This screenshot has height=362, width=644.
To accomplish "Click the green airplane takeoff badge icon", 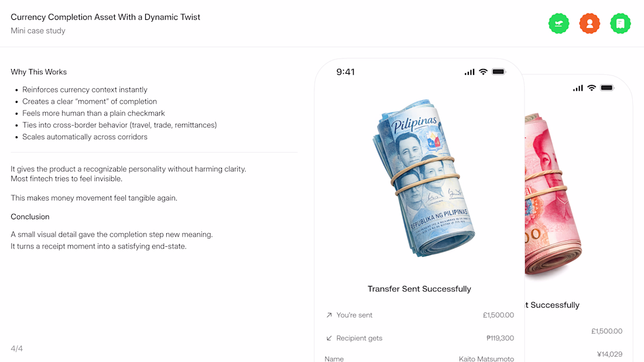I will pos(559,23).
